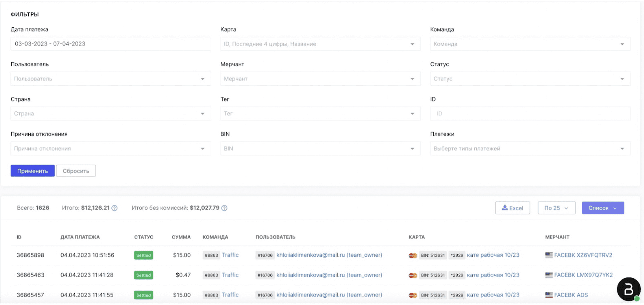Open user email link in row 36865463
This screenshot has height=305, width=644.
(x=329, y=275)
